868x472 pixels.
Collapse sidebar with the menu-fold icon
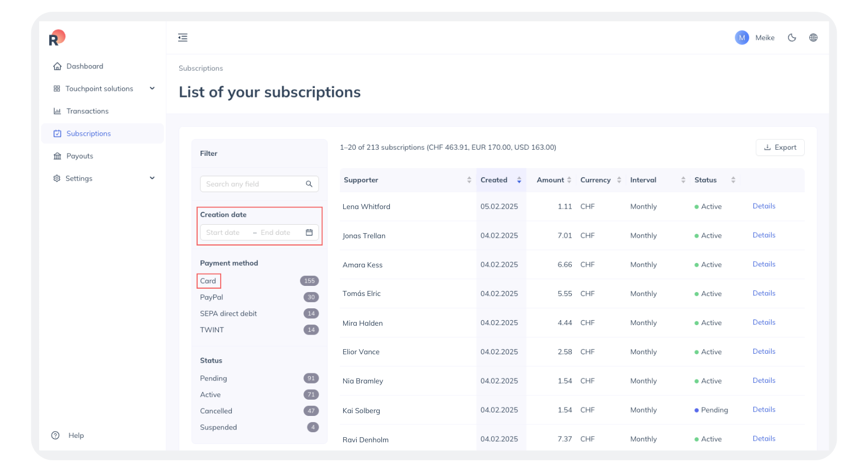pos(183,38)
